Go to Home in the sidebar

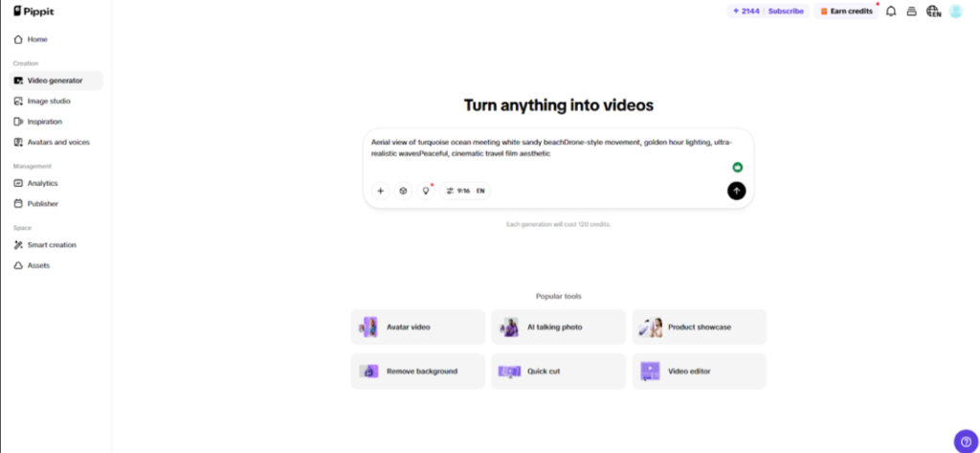[36, 39]
